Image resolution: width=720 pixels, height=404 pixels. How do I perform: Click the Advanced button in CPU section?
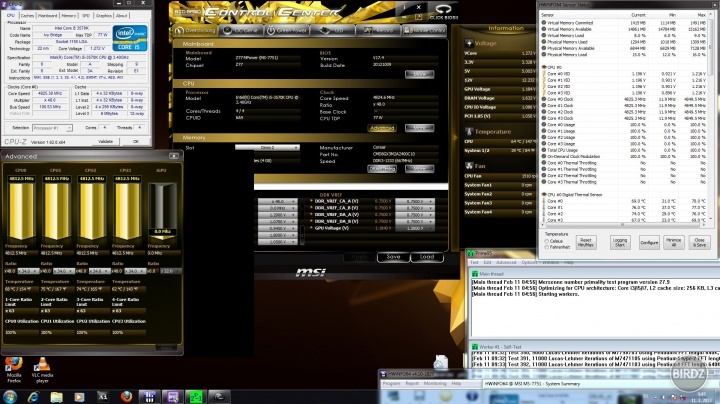pos(382,128)
